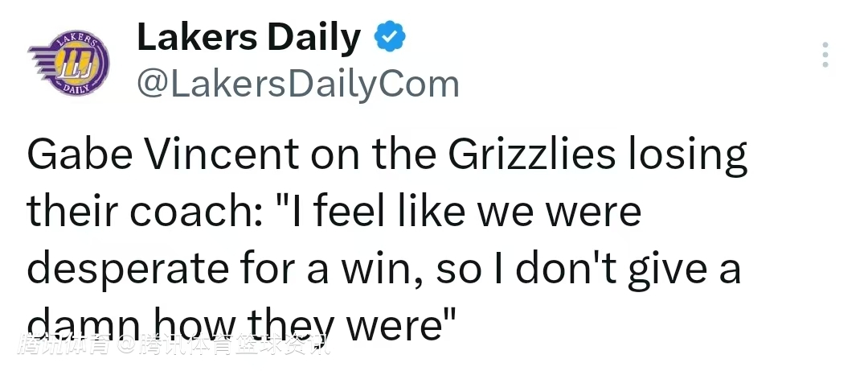Open the Lakers Daily display name

pos(249,38)
